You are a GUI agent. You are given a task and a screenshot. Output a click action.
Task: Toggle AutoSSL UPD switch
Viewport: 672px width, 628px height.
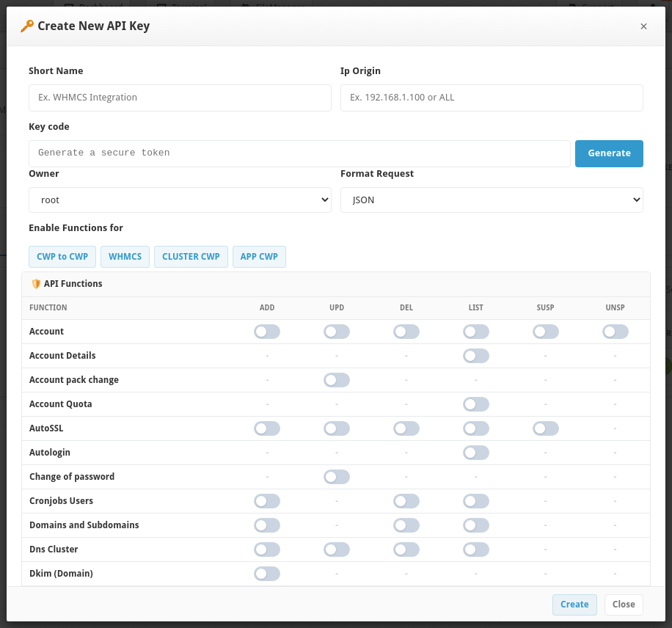[337, 428]
